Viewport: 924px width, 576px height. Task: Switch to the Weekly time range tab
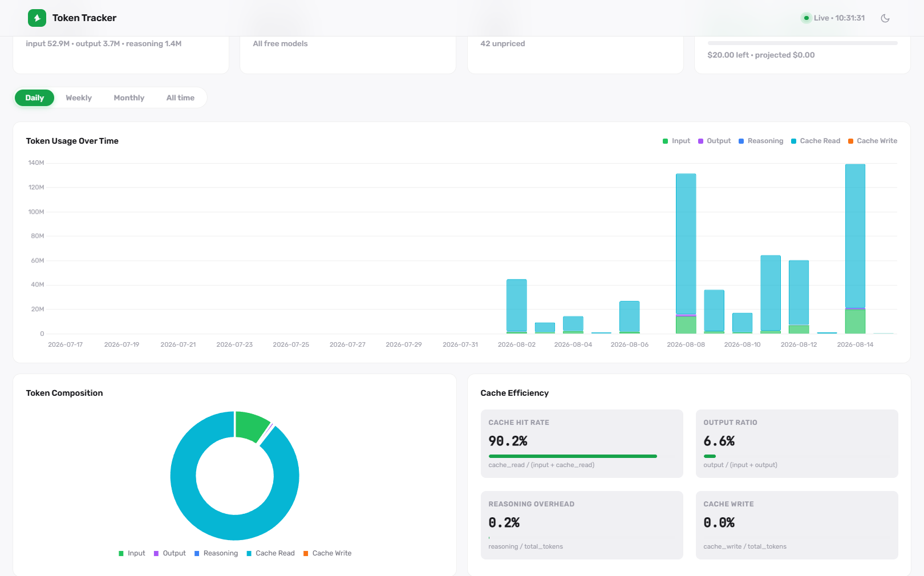pyautogui.click(x=79, y=98)
